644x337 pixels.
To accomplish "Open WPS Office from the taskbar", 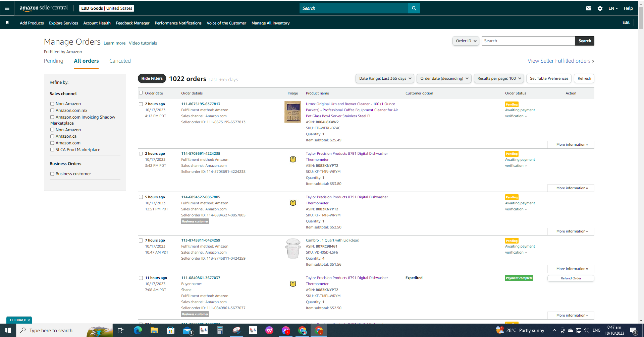I will tap(269, 330).
